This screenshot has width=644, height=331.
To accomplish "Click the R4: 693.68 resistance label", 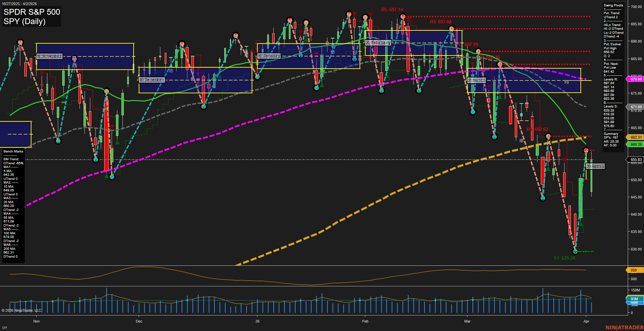I will point(440,22).
